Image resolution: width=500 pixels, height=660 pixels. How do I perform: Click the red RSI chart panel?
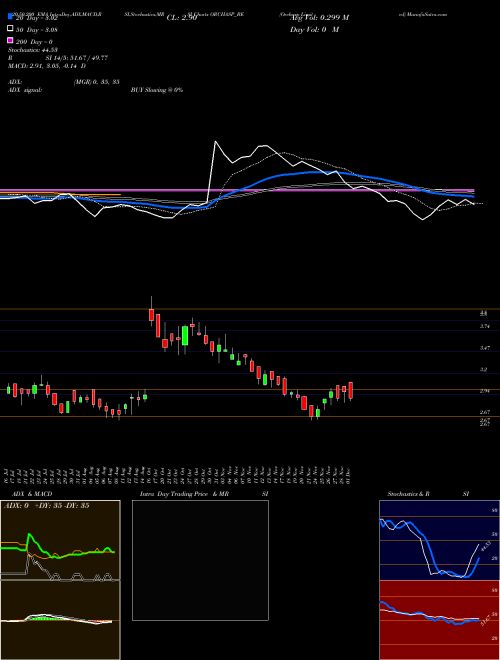coord(439,620)
